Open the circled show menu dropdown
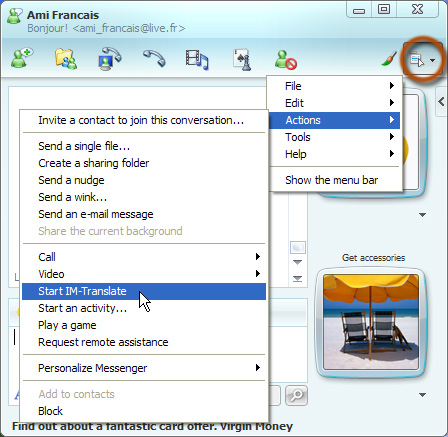This screenshot has height=437, width=448. click(x=422, y=60)
